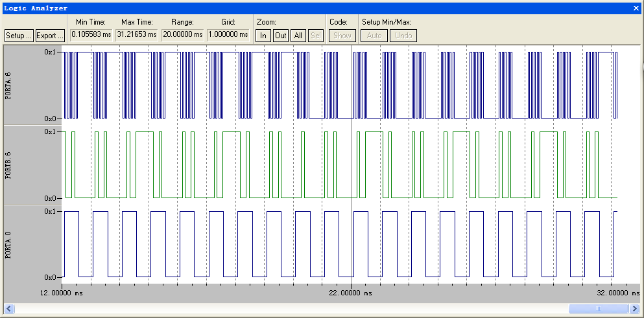Select the PORTB.6 signal label
644x318 pixels.
coord(8,165)
